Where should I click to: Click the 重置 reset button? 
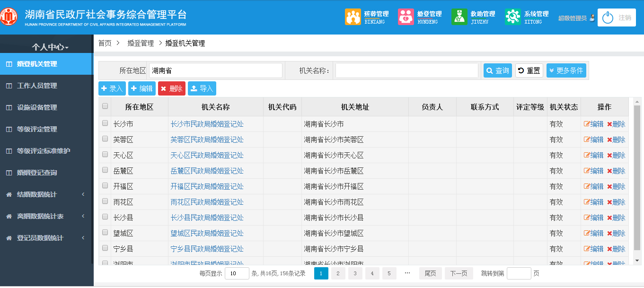pyautogui.click(x=529, y=70)
